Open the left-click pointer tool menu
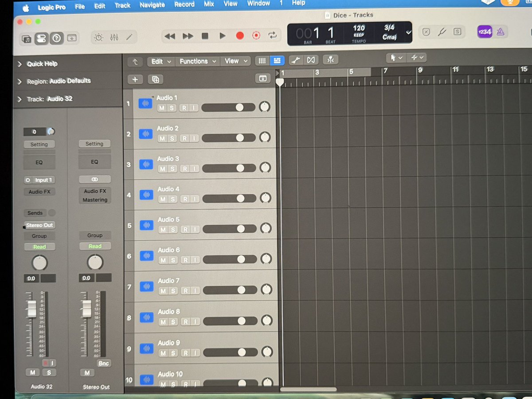The image size is (532, 399). (396, 58)
